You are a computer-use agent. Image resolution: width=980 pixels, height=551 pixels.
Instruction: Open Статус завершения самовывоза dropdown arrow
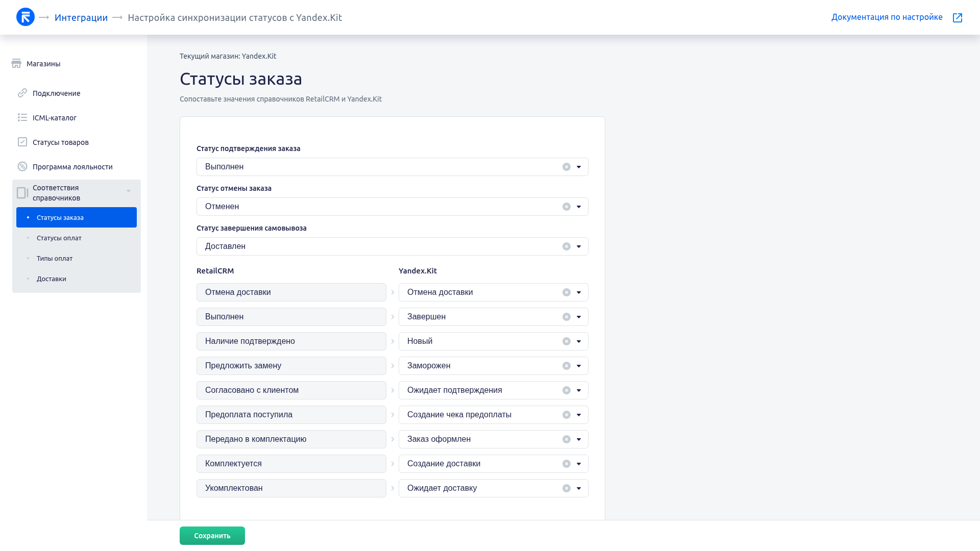579,246
